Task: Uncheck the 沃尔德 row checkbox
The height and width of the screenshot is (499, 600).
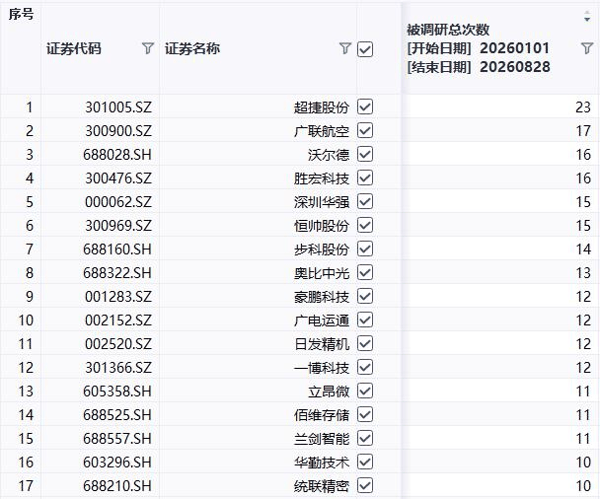Action: (x=365, y=154)
